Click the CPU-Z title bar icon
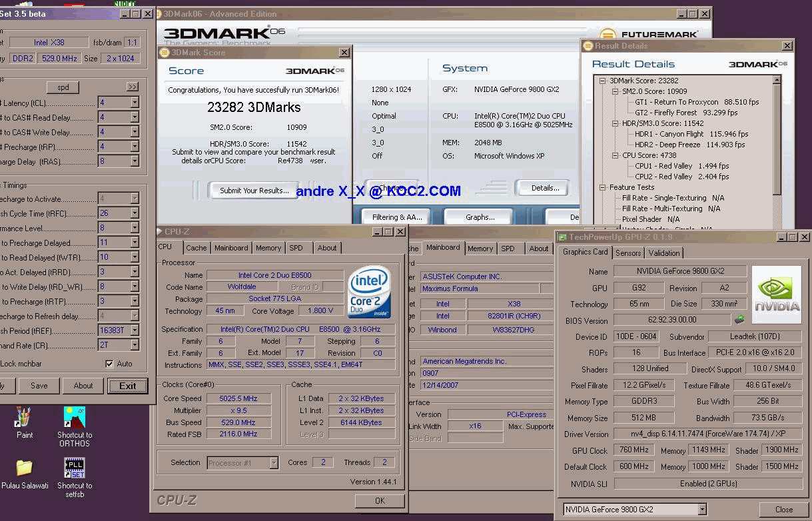This screenshot has height=521, width=812. [x=161, y=232]
